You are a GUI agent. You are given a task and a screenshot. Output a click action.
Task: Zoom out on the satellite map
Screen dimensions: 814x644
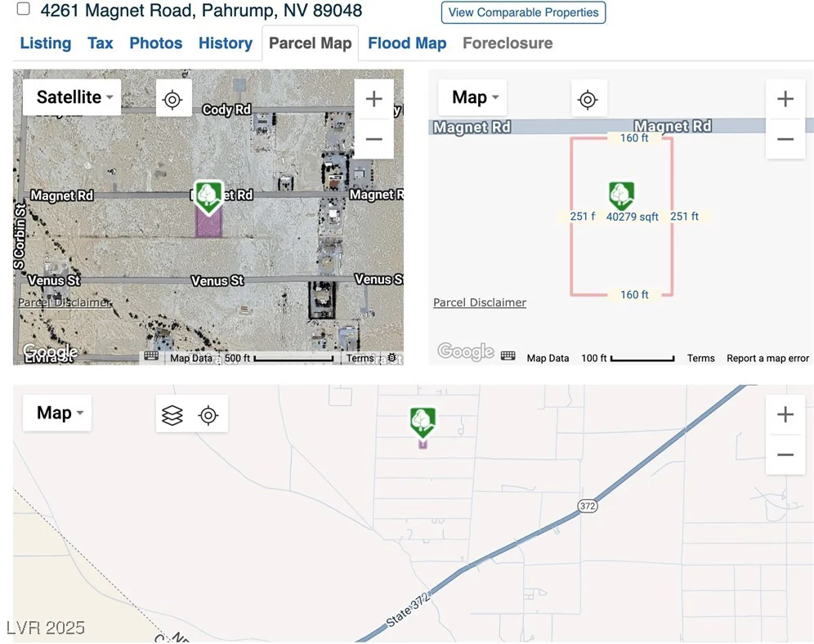pyautogui.click(x=373, y=139)
